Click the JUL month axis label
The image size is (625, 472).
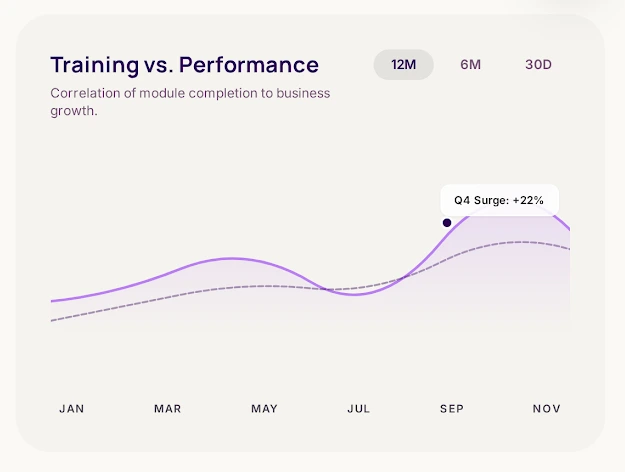pos(358,408)
